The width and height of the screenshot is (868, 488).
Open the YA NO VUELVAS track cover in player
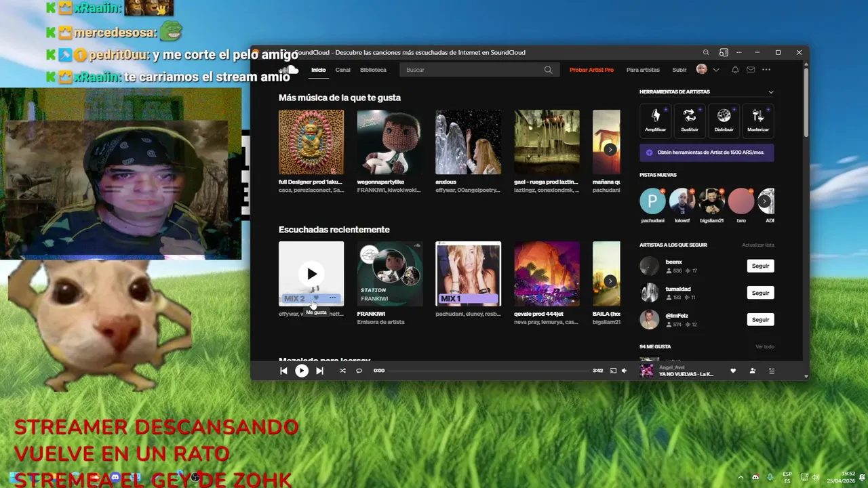647,371
